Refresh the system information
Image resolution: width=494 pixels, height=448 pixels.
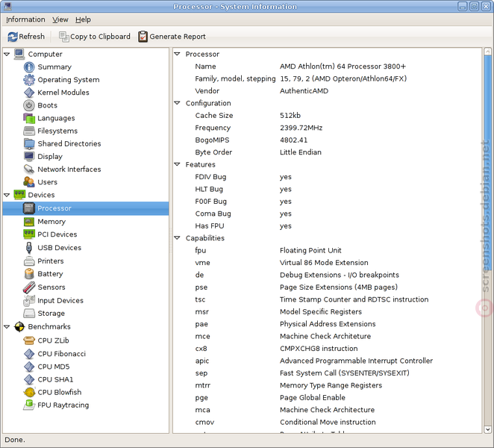click(26, 37)
